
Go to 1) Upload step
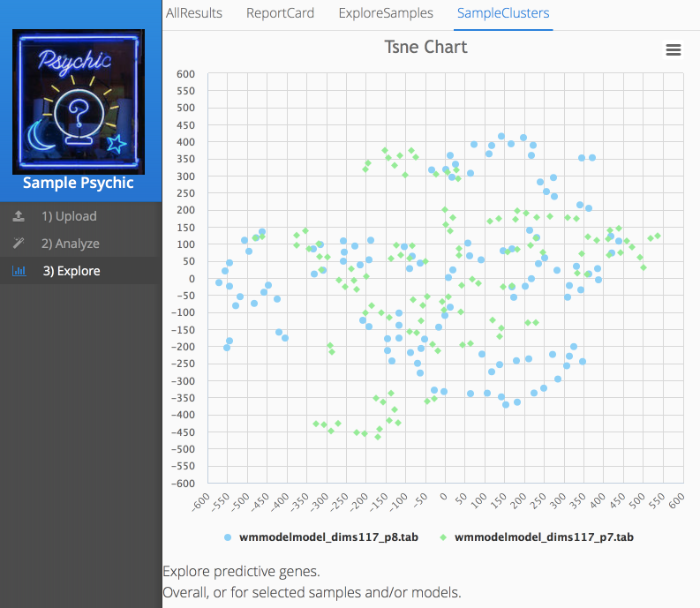point(69,216)
